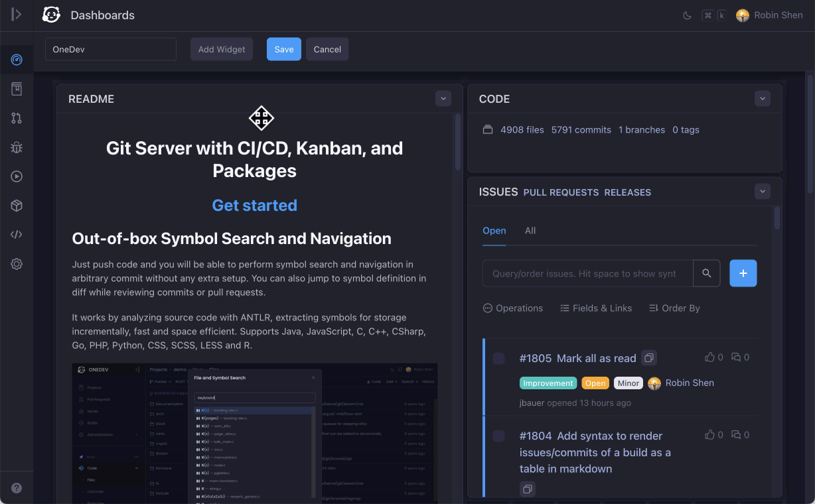Check the selection box on issue #1805

[x=498, y=357]
